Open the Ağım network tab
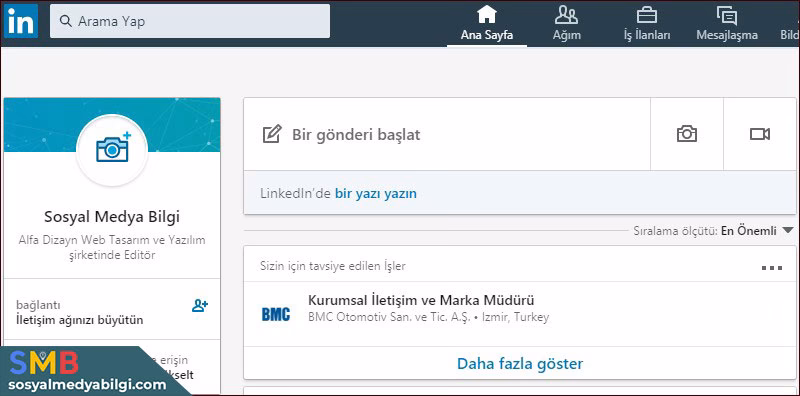The height and width of the screenshot is (396, 800). 566,23
